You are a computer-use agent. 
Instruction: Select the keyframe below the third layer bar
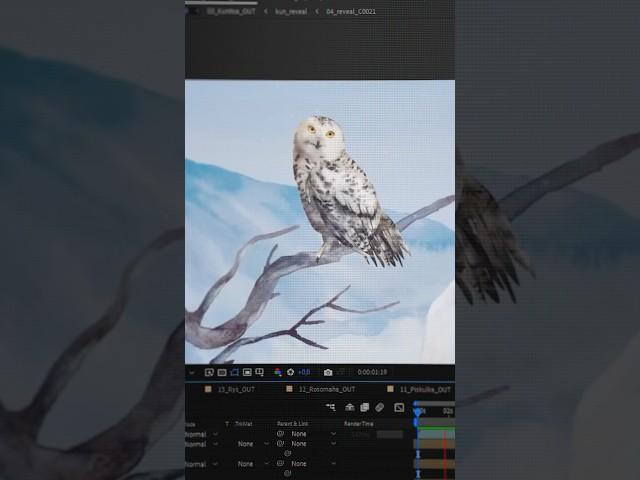click(418, 474)
